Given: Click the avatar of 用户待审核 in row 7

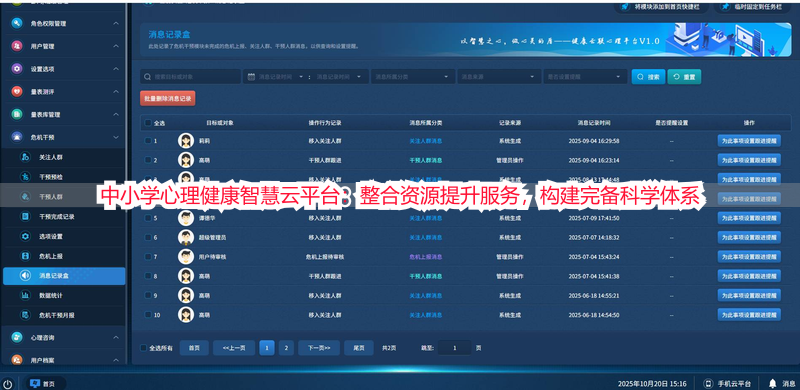Looking at the screenshot, I should (186, 256).
